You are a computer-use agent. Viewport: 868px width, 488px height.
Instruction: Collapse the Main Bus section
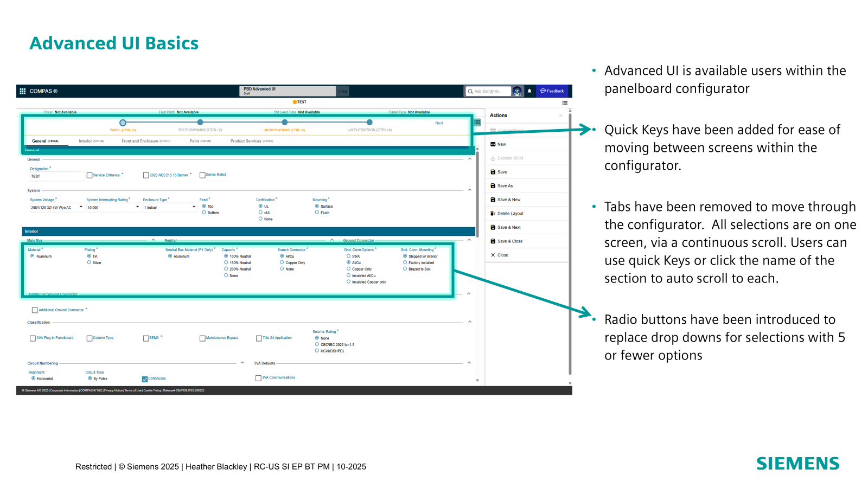(x=154, y=240)
